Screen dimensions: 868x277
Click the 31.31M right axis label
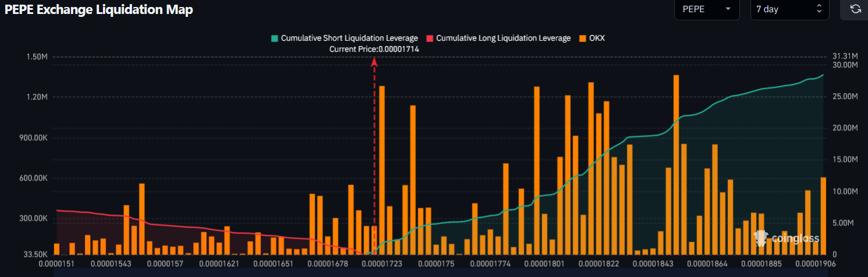click(x=845, y=56)
